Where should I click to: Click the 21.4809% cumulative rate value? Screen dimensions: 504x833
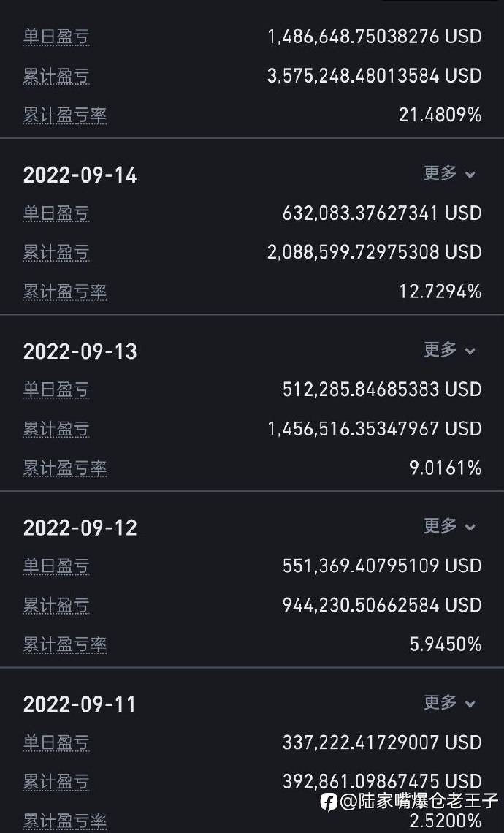coord(440,115)
